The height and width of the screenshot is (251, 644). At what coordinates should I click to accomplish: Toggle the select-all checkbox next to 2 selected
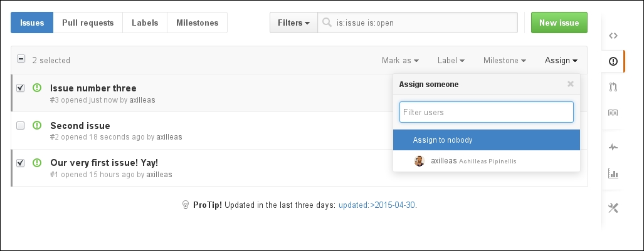pyautogui.click(x=21, y=59)
